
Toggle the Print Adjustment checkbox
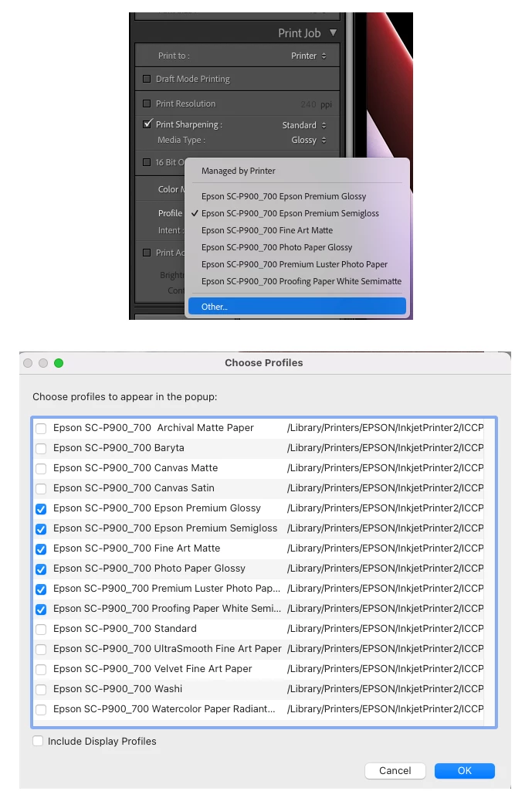(147, 253)
